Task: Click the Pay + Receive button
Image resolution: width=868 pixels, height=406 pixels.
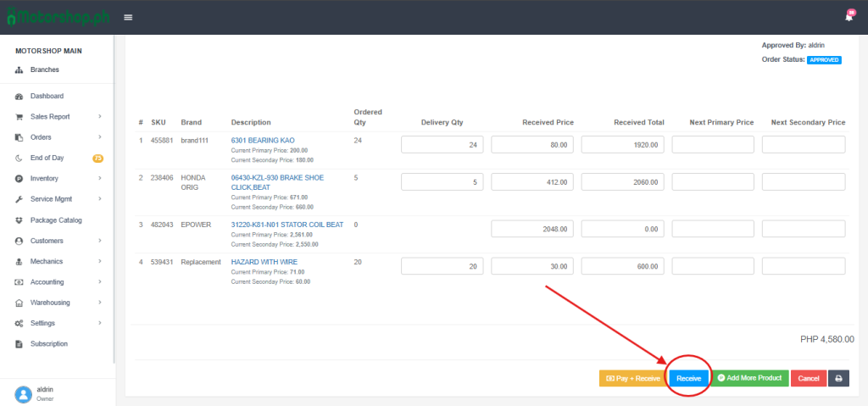Action: tap(632, 378)
